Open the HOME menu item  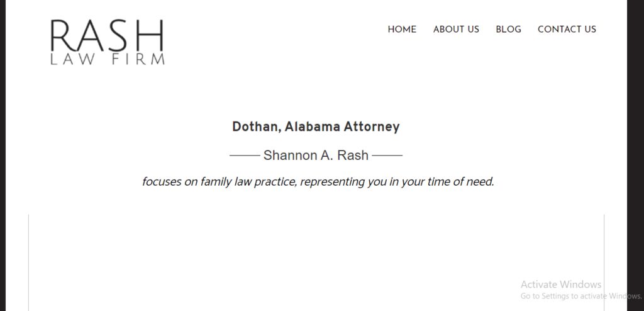coord(402,29)
